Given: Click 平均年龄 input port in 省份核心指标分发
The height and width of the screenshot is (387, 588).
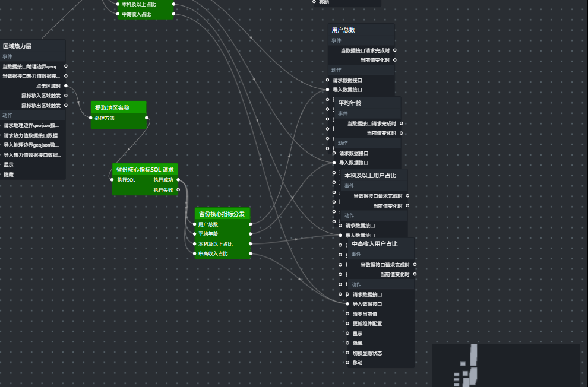Looking at the screenshot, I should coord(195,234).
